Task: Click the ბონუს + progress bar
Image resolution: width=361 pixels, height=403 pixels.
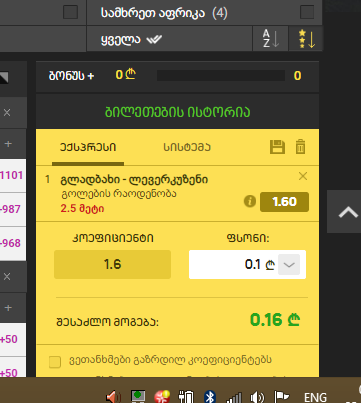Action: pyautogui.click(x=221, y=76)
